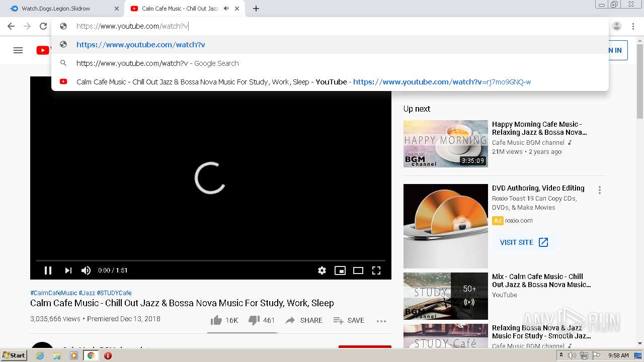
Task: Open the red security icon in taskbar
Action: pyautogui.click(x=108, y=355)
